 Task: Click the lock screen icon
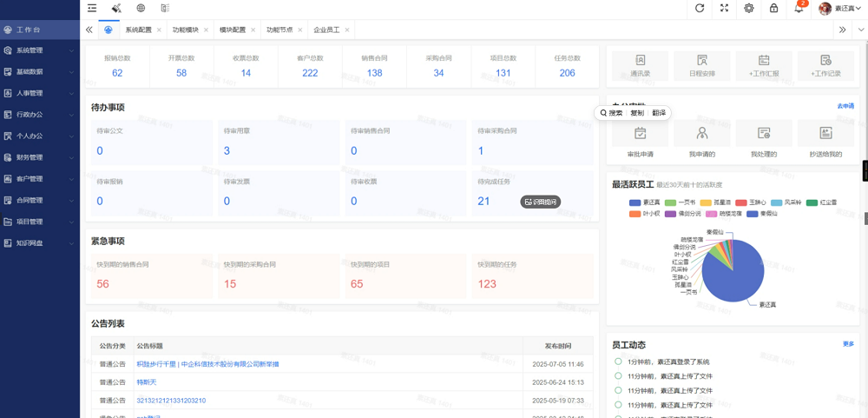774,8
